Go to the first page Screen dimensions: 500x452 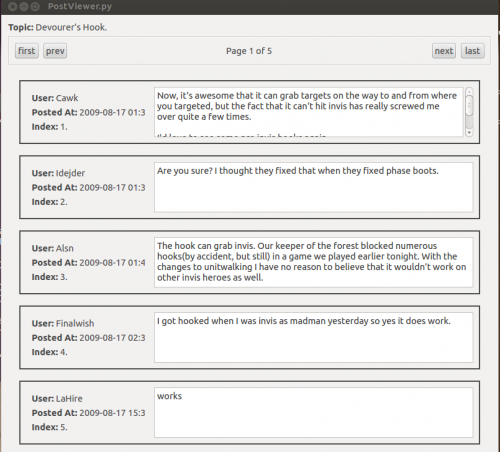(27, 51)
